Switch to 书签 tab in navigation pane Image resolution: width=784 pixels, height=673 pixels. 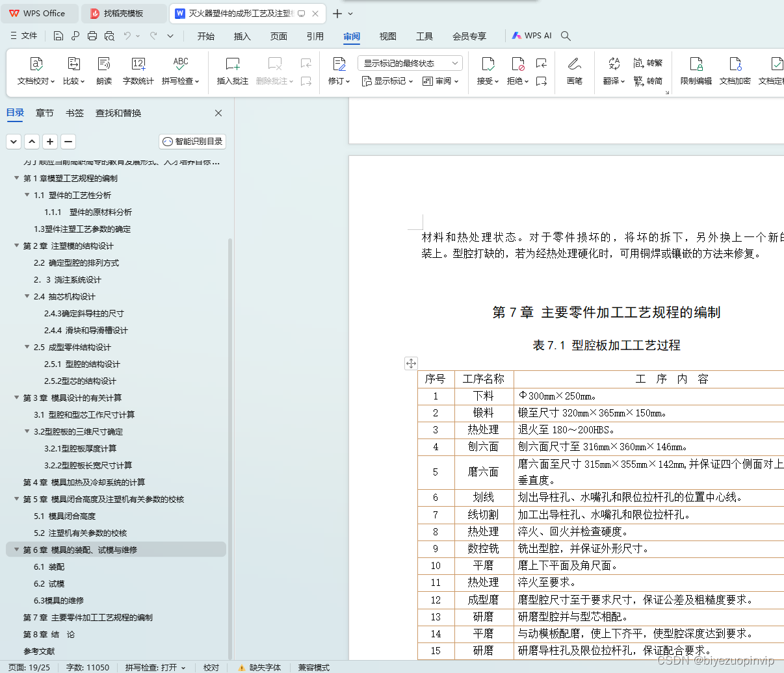pyautogui.click(x=75, y=113)
